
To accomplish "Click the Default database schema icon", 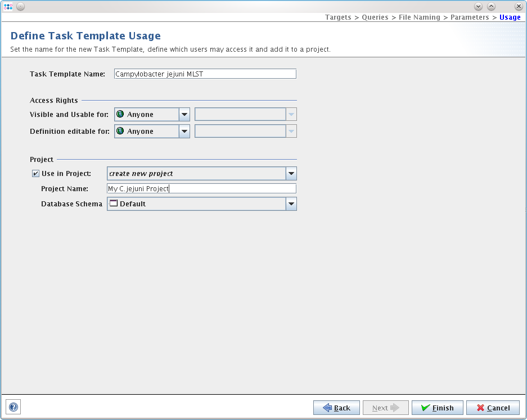I will pos(113,204).
